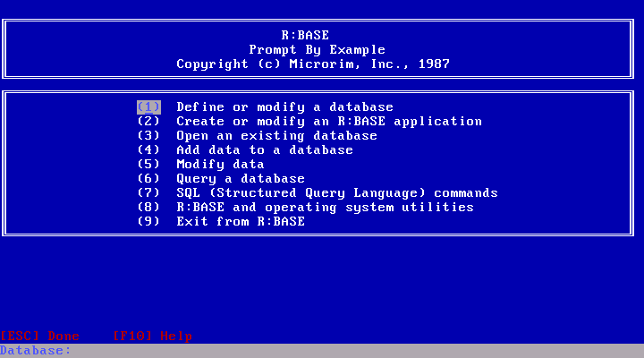Click the (4) menu number

(148, 150)
